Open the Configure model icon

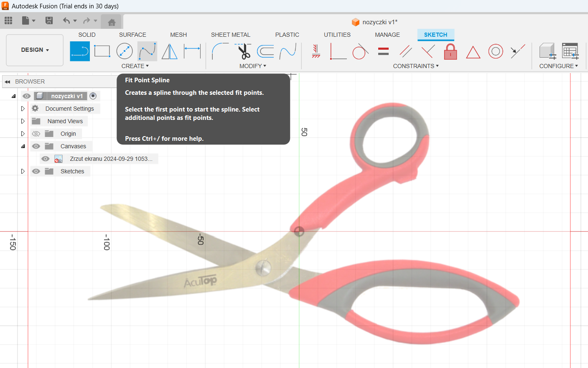click(x=547, y=51)
